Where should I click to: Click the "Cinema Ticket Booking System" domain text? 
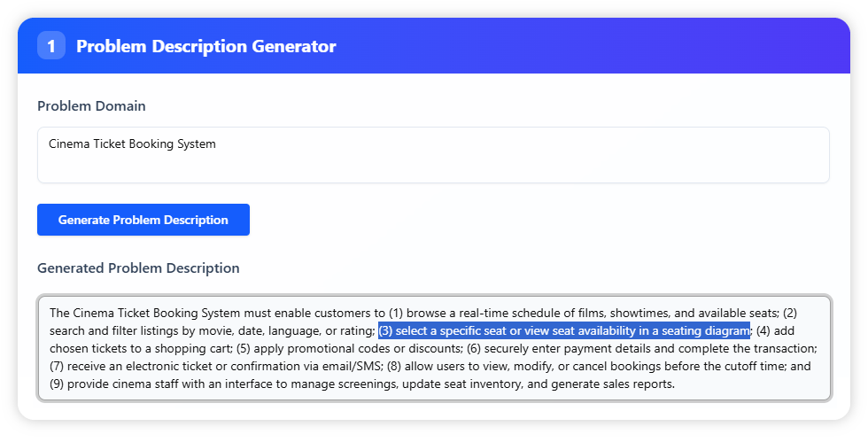coord(132,143)
